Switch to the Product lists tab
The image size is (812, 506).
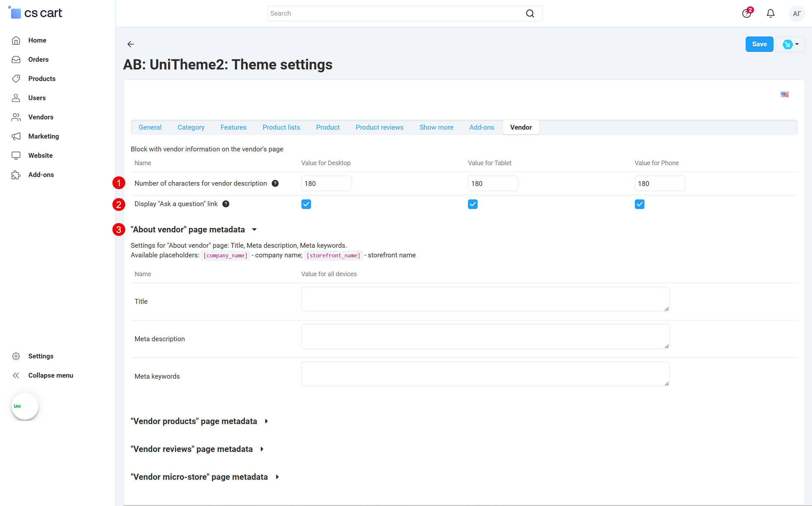281,127
